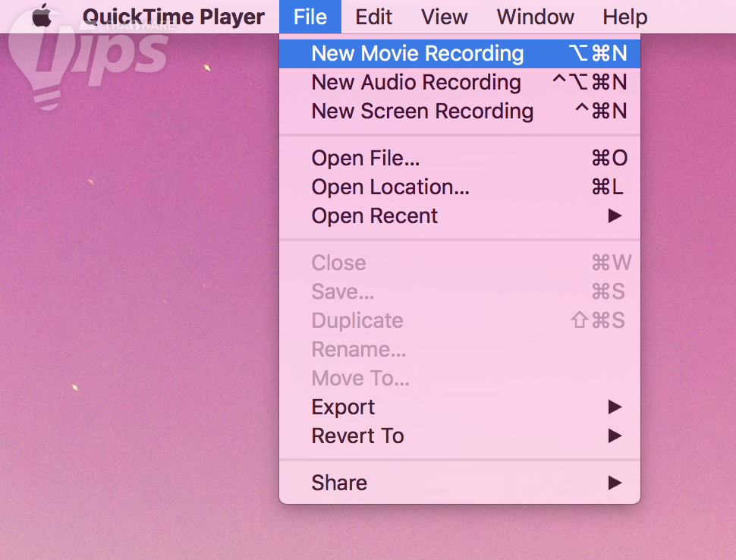The image size is (736, 560).
Task: Select Open Location… menu entry
Action: click(x=390, y=187)
